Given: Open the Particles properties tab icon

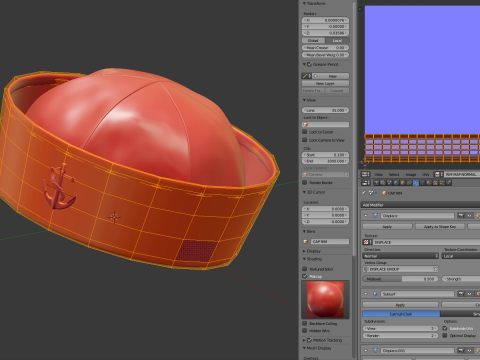Looking at the screenshot, I should [442, 183].
